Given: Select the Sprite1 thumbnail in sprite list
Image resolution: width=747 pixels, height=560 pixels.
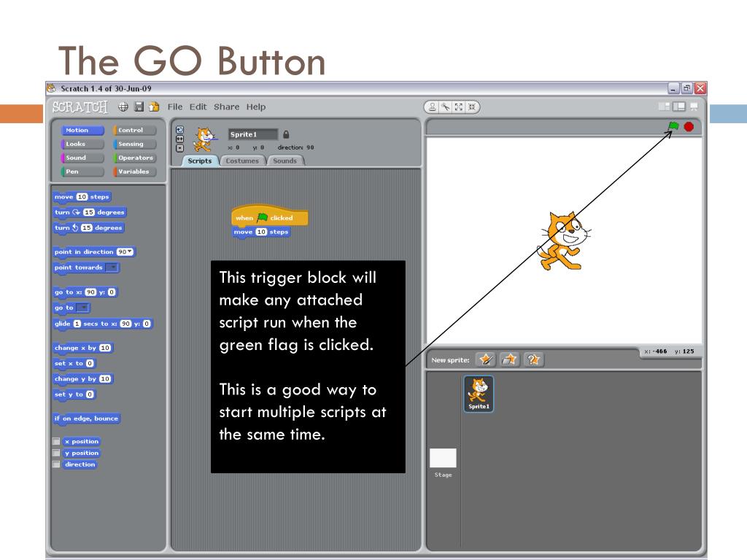Looking at the screenshot, I should pos(479,393).
